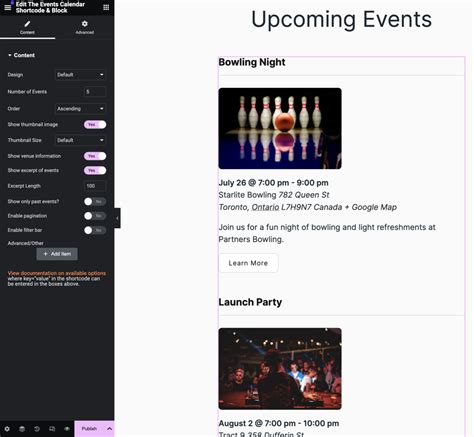Toggle Show thumbnail image switch
474x437 pixels.
[x=95, y=125]
